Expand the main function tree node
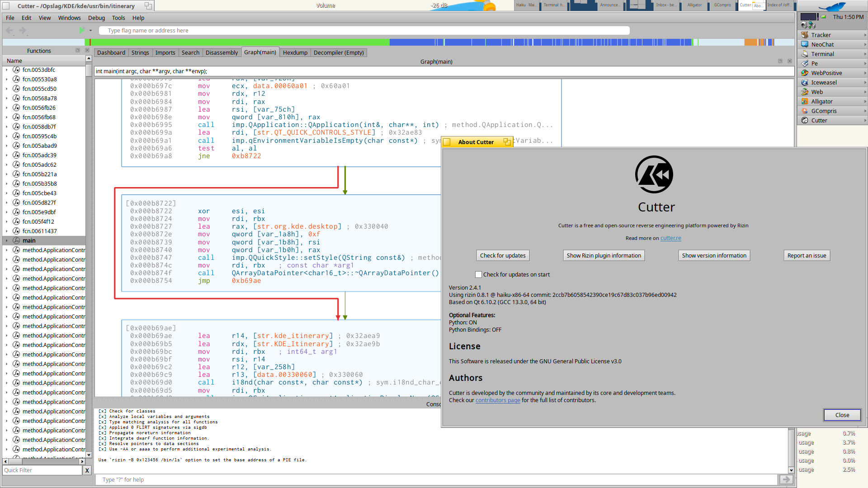Image resolution: width=868 pixels, height=488 pixels. point(6,241)
